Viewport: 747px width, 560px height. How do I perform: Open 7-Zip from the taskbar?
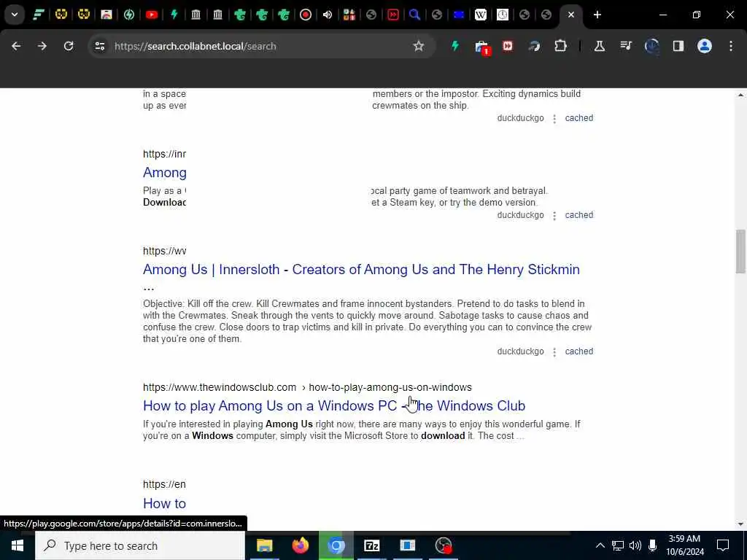pyautogui.click(x=371, y=545)
